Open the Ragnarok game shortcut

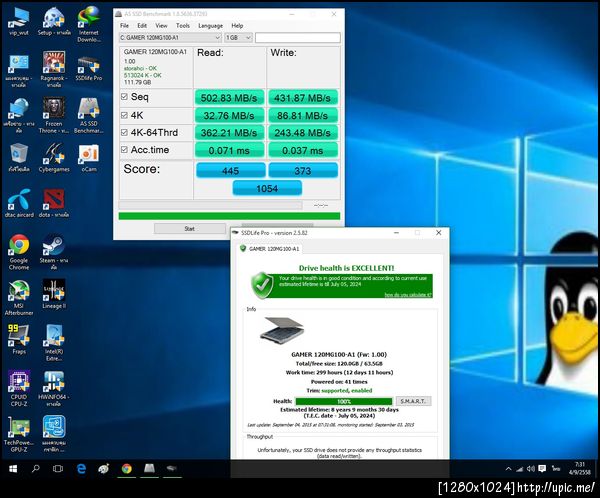[54, 70]
